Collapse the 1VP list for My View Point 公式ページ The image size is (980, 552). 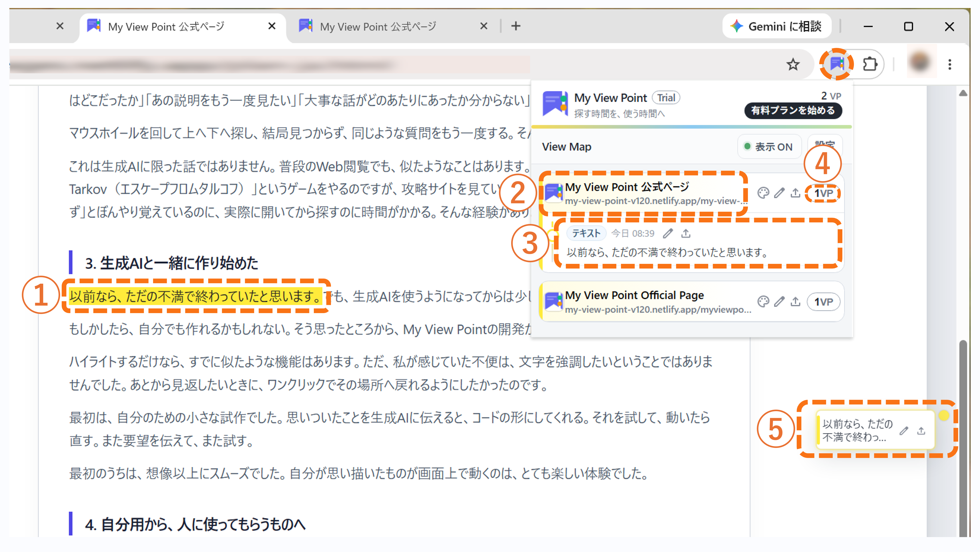coord(823,193)
